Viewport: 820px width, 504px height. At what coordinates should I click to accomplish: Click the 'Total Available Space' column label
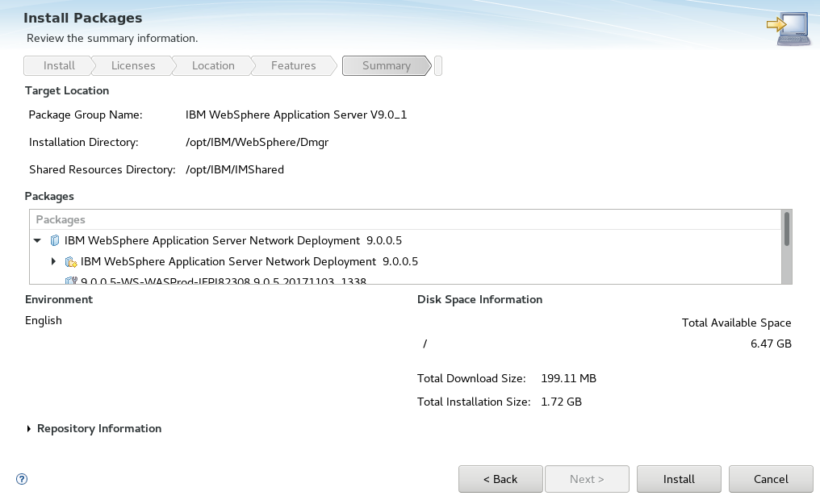point(736,323)
